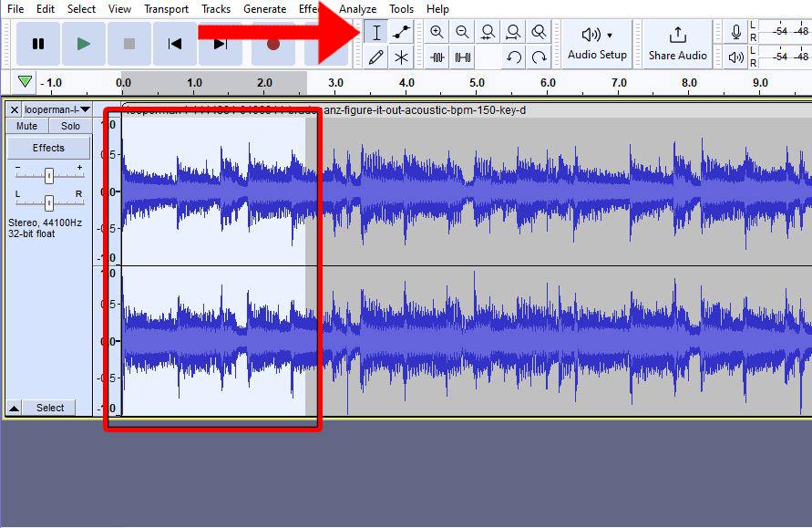
Task: Open the looperman track name dropdown
Action: [57, 109]
